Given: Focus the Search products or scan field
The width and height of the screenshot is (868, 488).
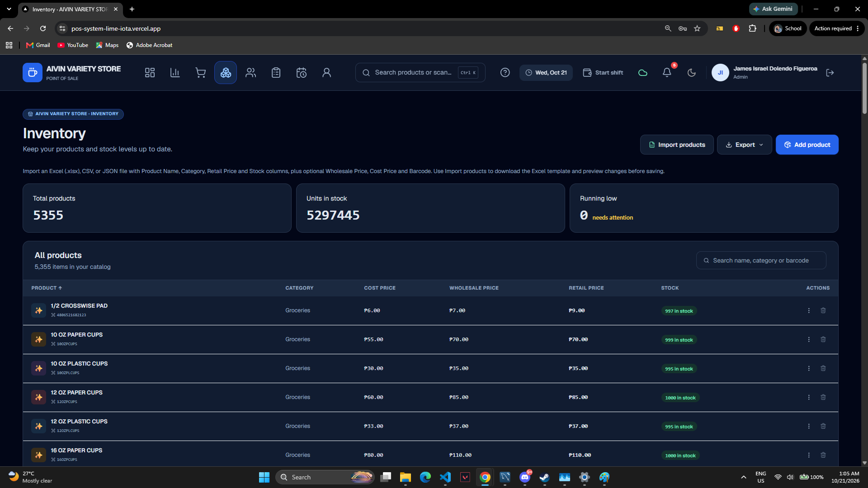Looking at the screenshot, I should (420, 73).
